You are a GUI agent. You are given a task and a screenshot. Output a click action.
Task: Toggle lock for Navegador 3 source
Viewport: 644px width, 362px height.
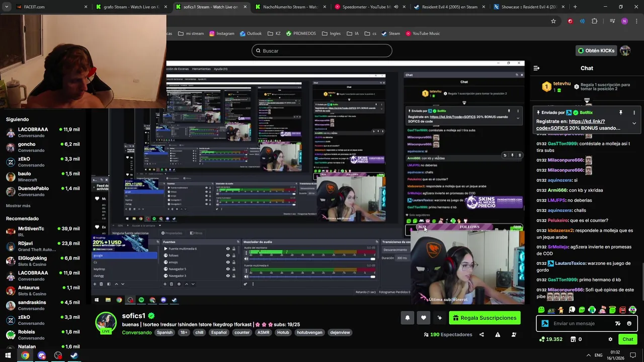pos(233,276)
